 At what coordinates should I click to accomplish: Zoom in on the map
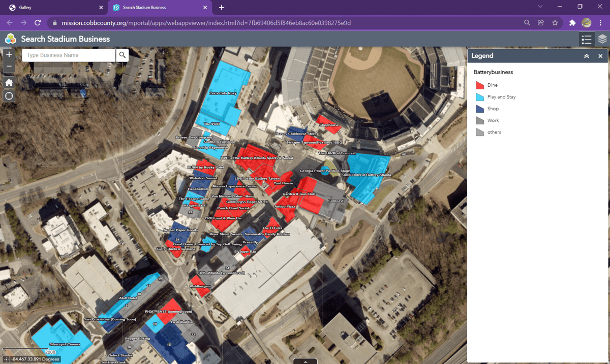point(9,55)
